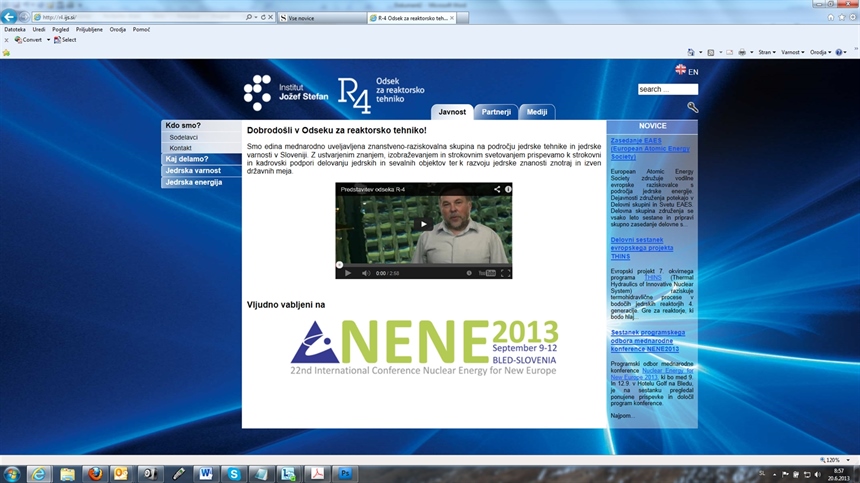Click the YouTube logo in video player

(487, 273)
